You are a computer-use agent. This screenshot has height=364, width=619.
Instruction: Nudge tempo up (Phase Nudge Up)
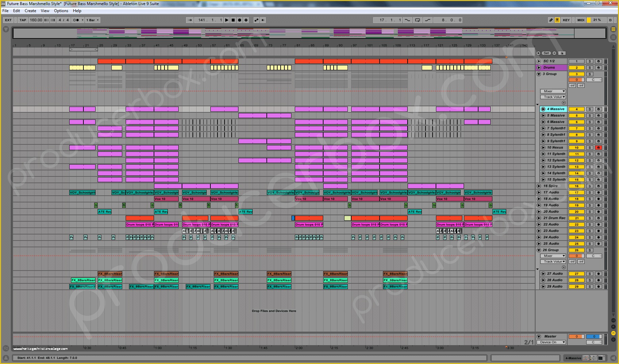(53, 20)
